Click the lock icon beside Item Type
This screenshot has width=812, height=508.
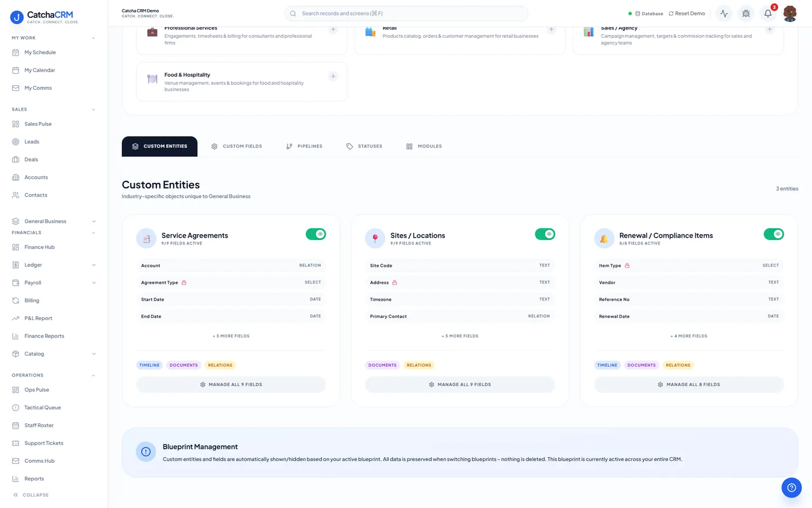[627, 265]
